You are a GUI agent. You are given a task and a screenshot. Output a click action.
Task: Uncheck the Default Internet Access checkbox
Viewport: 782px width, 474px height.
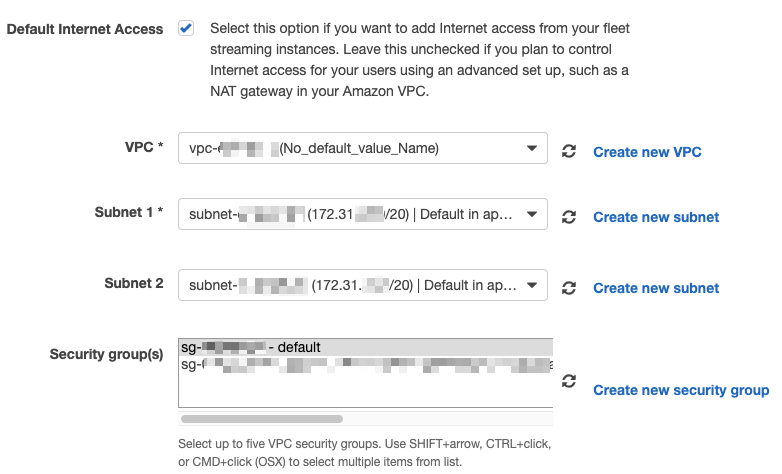[x=186, y=29]
